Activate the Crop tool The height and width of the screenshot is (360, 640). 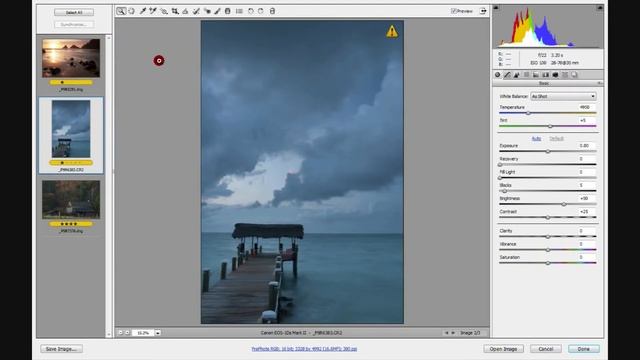point(175,11)
